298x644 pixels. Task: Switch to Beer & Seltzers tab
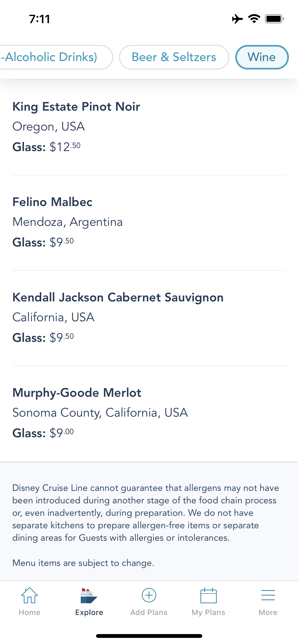174,57
